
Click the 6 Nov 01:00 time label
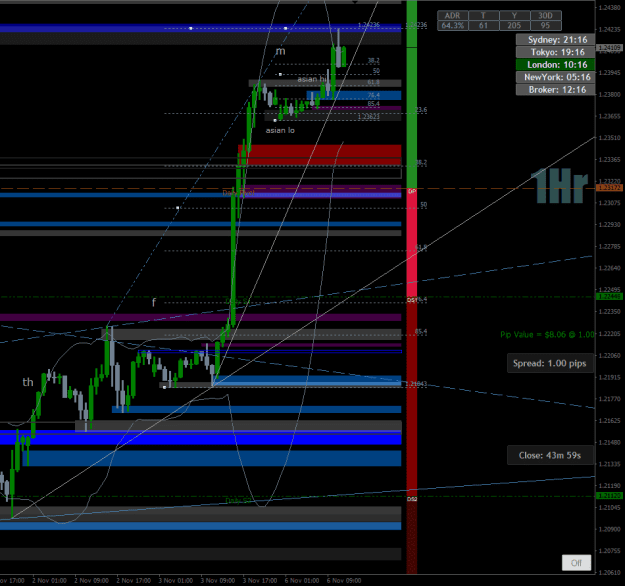pyautogui.click(x=302, y=580)
